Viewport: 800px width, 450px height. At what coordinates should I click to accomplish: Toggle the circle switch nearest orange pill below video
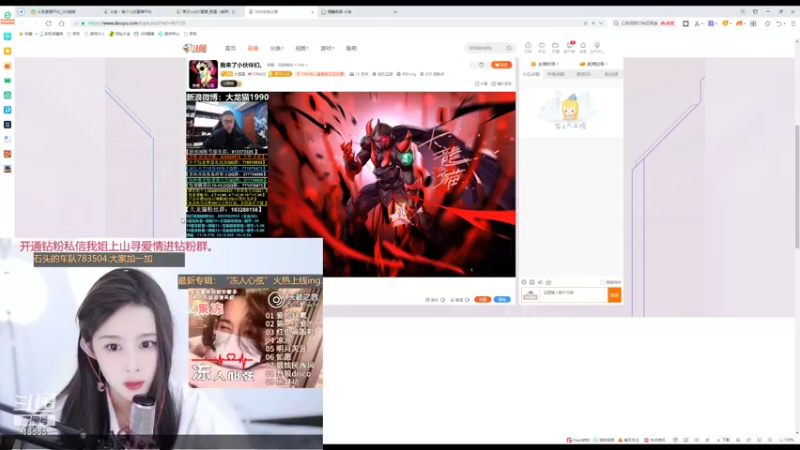click(x=467, y=299)
